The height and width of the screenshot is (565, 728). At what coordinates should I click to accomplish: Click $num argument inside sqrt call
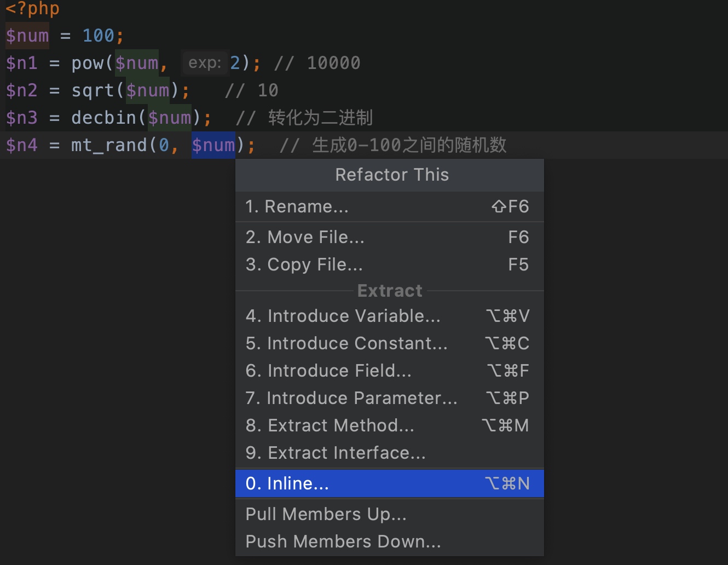point(148,90)
